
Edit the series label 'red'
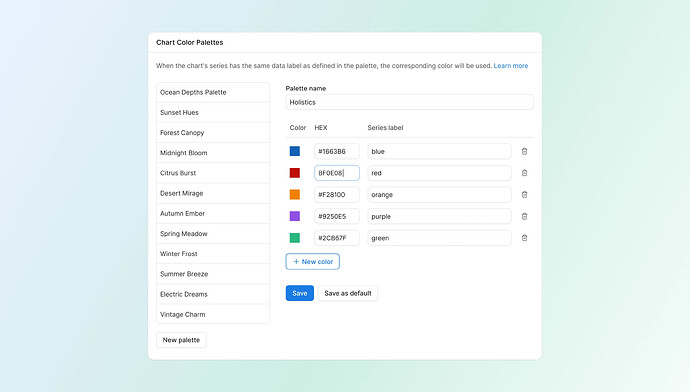(439, 173)
